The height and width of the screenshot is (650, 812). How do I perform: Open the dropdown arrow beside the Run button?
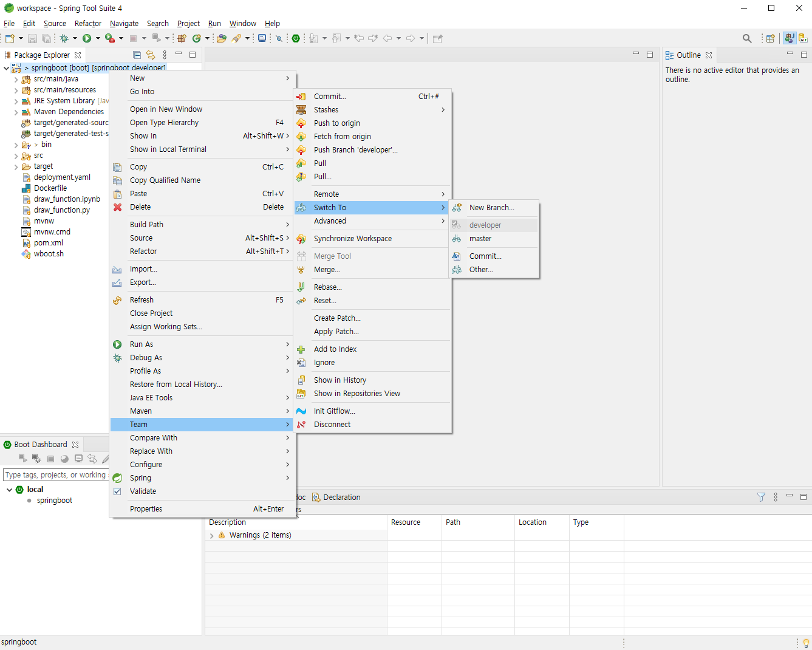[98, 38]
